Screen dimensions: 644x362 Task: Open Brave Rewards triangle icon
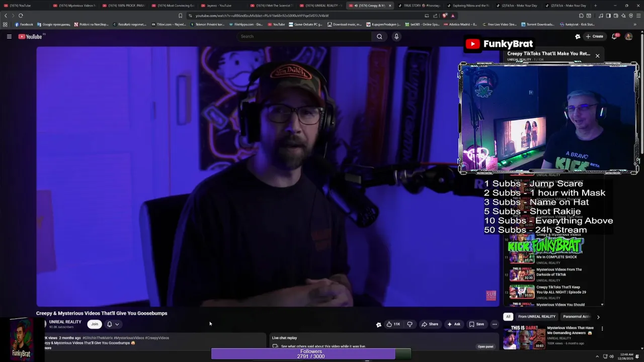pyautogui.click(x=452, y=16)
